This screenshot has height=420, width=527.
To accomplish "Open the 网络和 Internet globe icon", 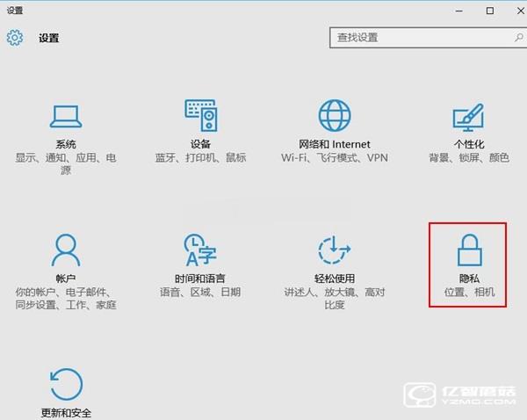I will click(335, 115).
